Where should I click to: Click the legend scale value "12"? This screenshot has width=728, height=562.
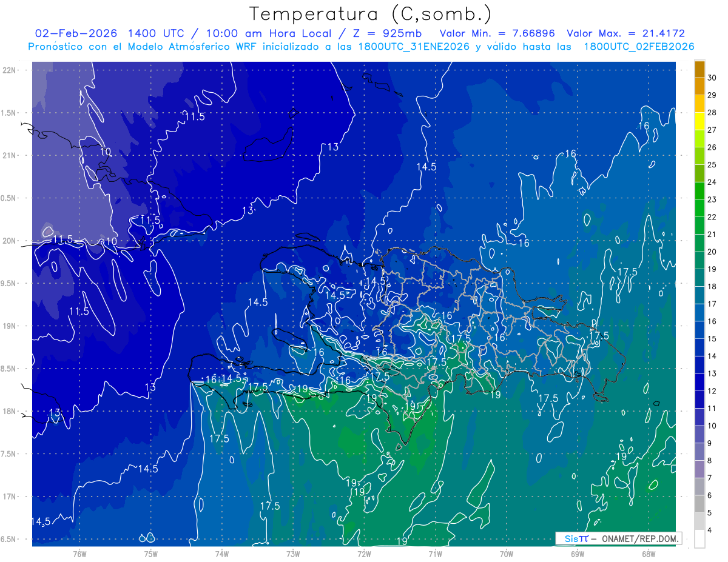[x=712, y=391]
